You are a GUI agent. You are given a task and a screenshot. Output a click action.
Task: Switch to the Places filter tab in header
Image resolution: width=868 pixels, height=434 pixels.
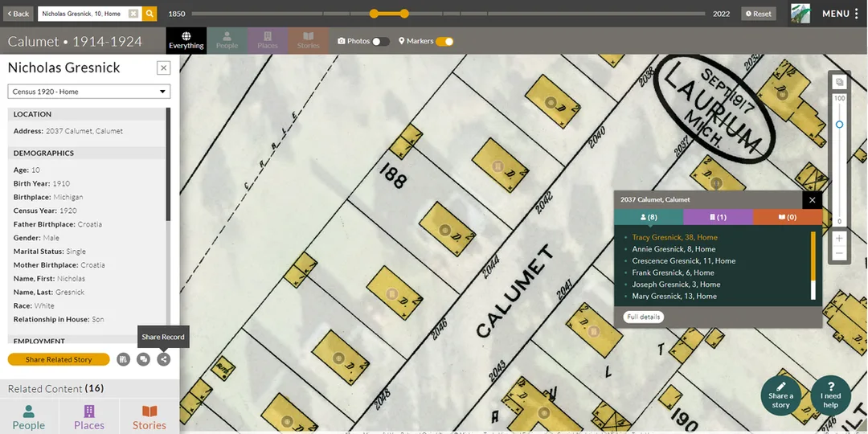(268, 40)
